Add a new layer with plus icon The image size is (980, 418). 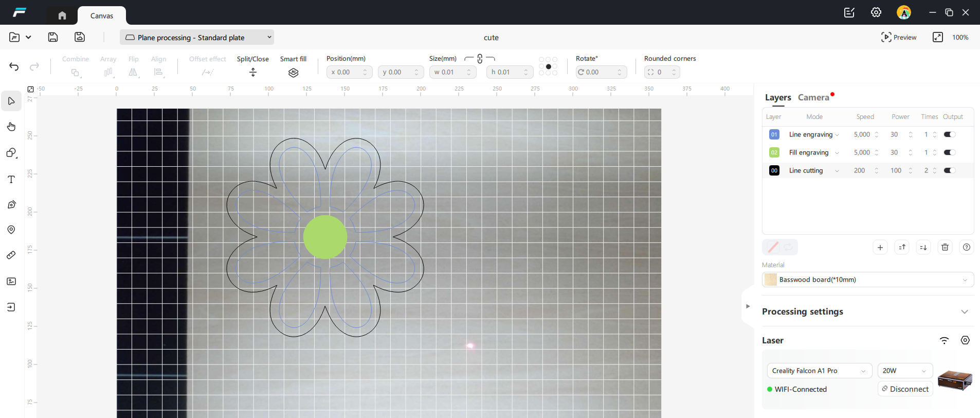click(x=880, y=248)
